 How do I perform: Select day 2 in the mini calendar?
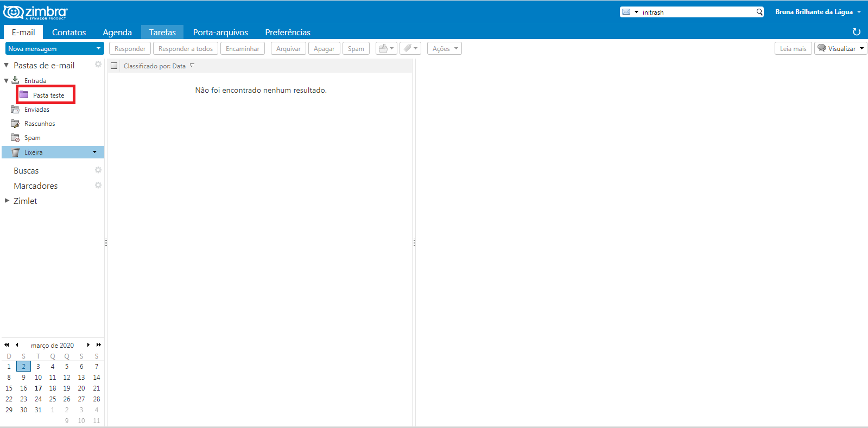coord(23,367)
